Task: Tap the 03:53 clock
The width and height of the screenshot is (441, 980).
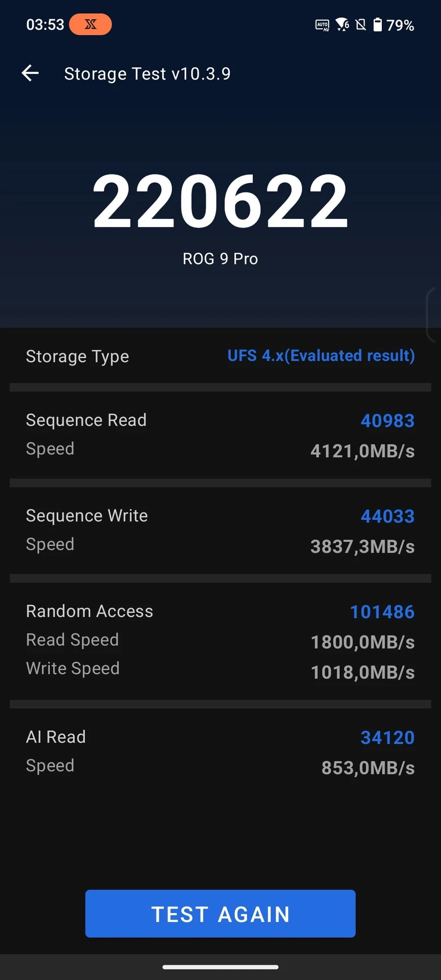Action: tap(45, 24)
